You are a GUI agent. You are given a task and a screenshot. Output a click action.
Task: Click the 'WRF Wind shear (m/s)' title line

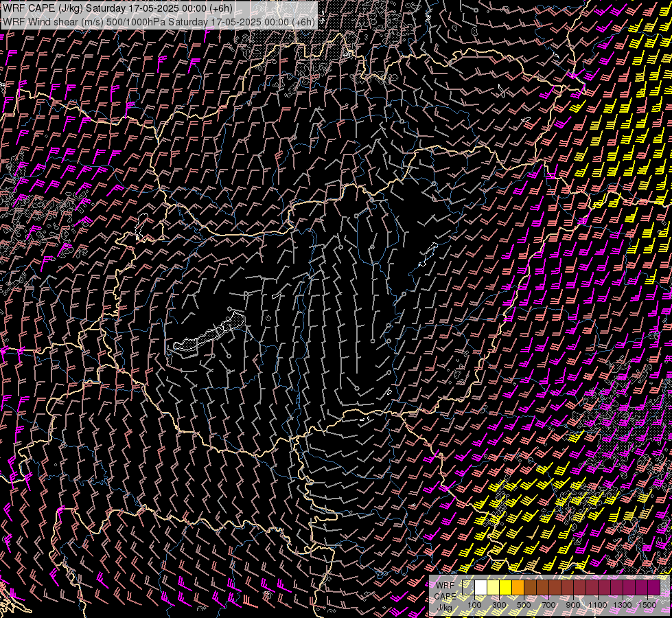(x=159, y=21)
